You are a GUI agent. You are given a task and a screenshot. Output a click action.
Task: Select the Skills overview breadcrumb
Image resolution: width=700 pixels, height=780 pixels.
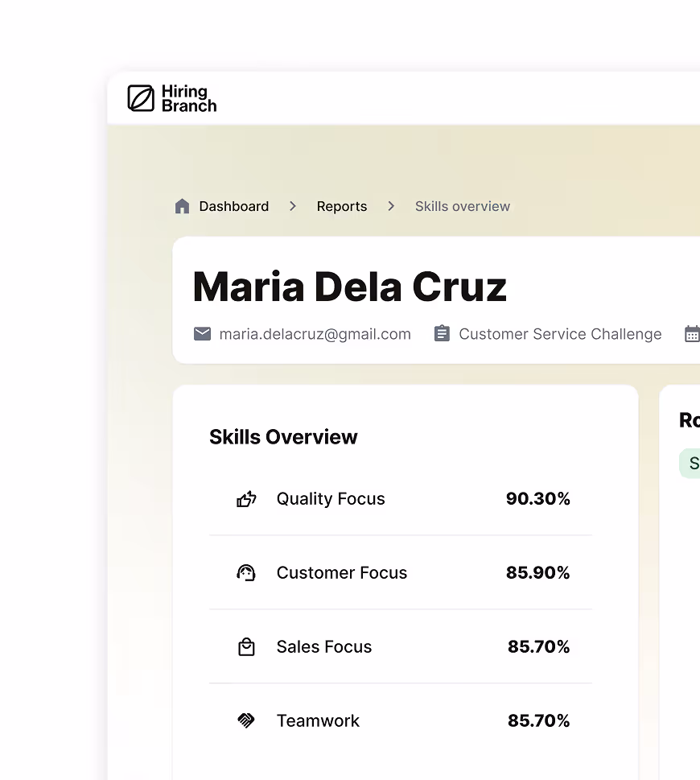click(463, 206)
